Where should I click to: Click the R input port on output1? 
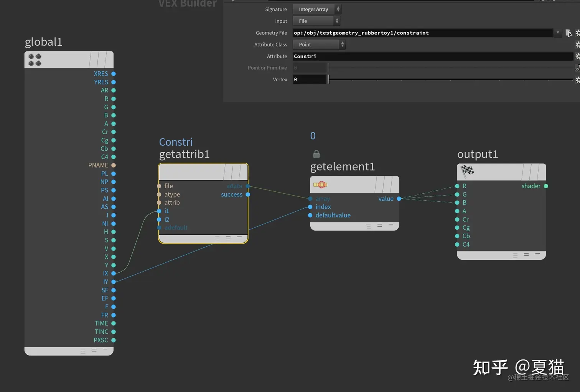(x=457, y=186)
